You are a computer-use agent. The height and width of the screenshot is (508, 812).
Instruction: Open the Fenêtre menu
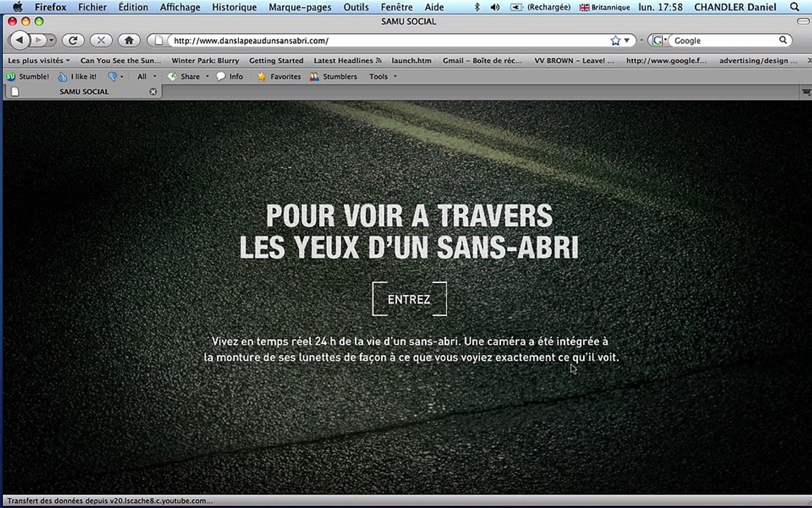coord(397,7)
